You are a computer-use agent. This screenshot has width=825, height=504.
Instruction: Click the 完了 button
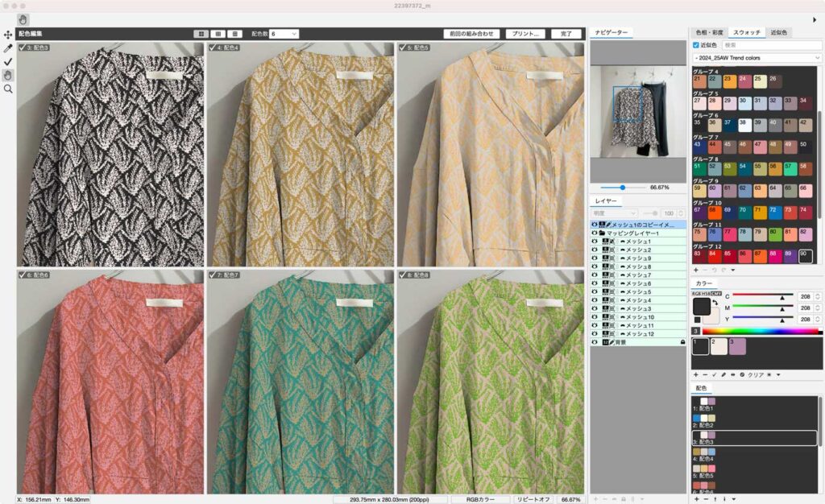[566, 34]
